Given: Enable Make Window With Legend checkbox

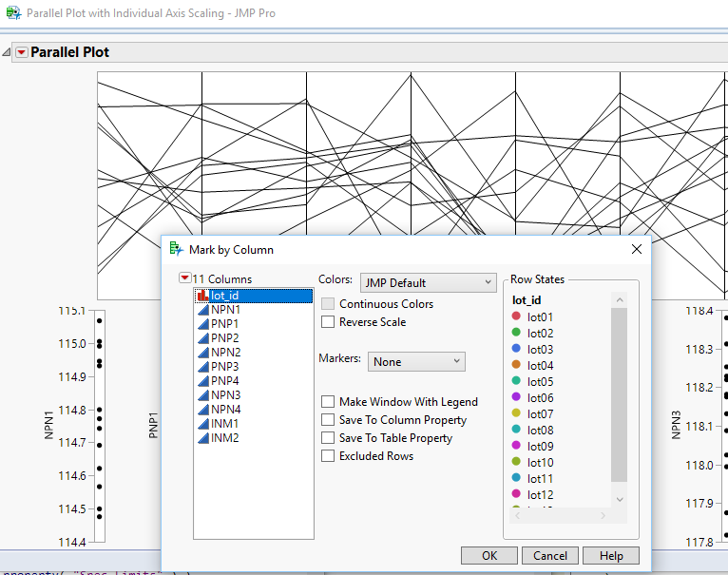Looking at the screenshot, I should 328,402.
